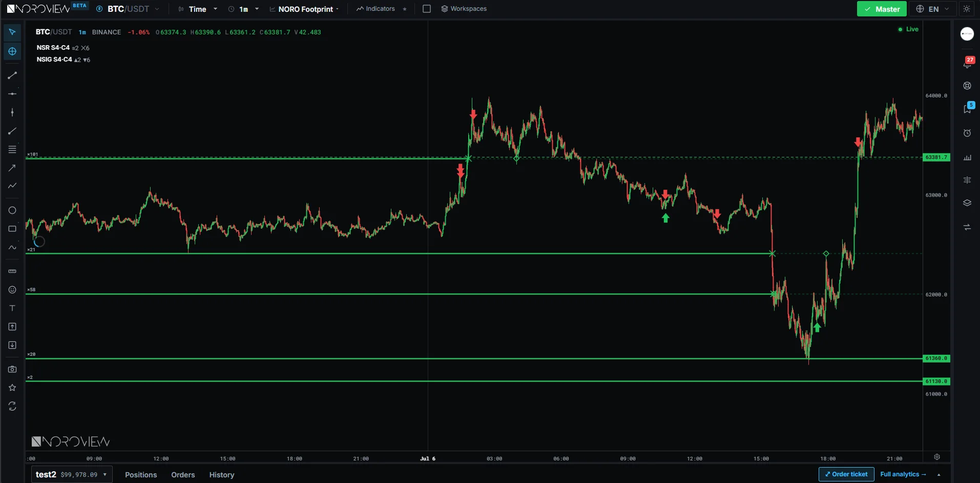Screen dimensions: 980x483
Task: Switch to the Positions tab
Action: [141, 475]
